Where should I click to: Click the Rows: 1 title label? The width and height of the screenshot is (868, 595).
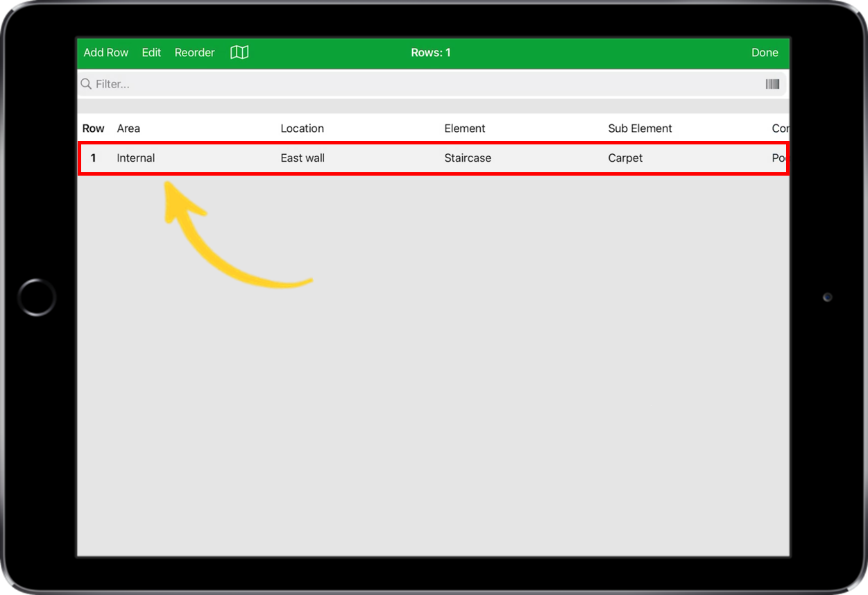[x=431, y=52]
